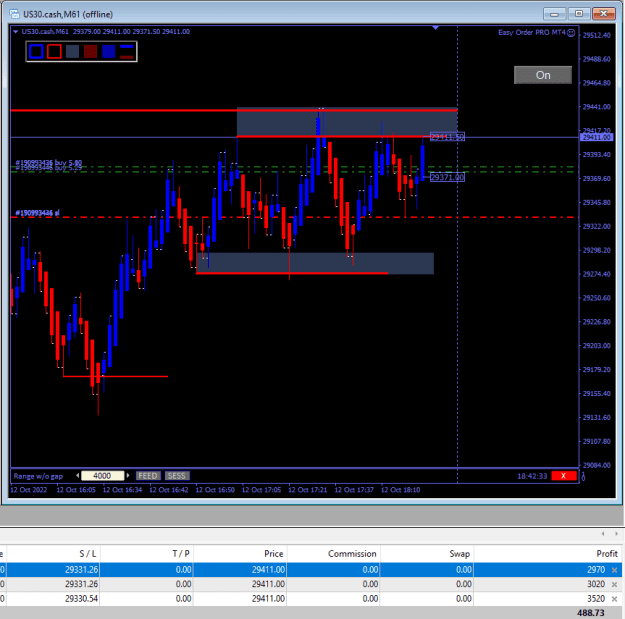Click the Easy Order PRO MT4 smiley icon
The width and height of the screenshot is (625, 619).
coord(571,33)
